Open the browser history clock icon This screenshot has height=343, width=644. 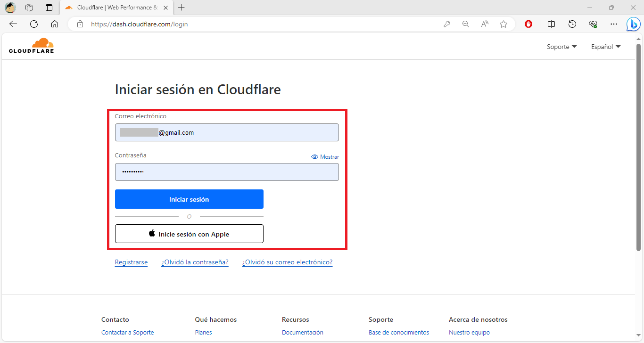coord(572,24)
